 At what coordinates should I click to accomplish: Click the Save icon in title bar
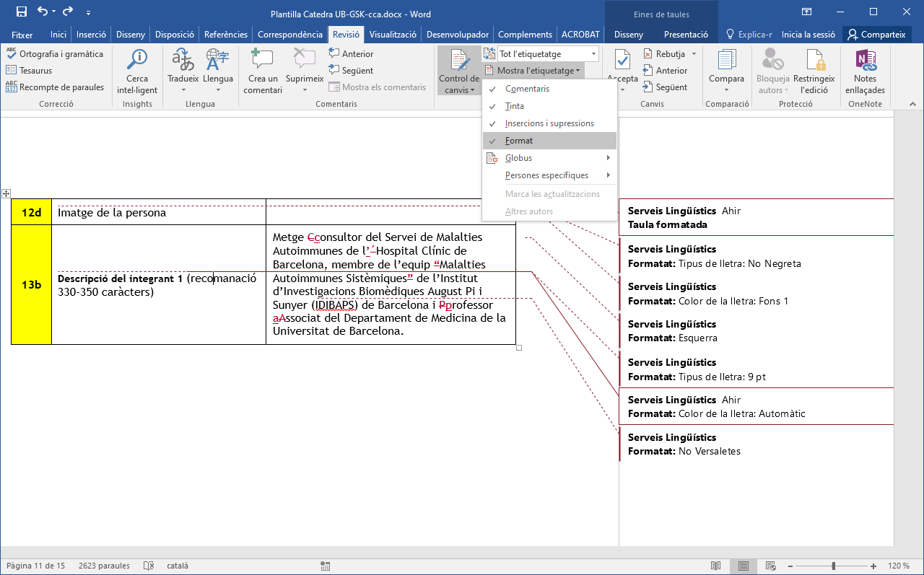[21, 12]
